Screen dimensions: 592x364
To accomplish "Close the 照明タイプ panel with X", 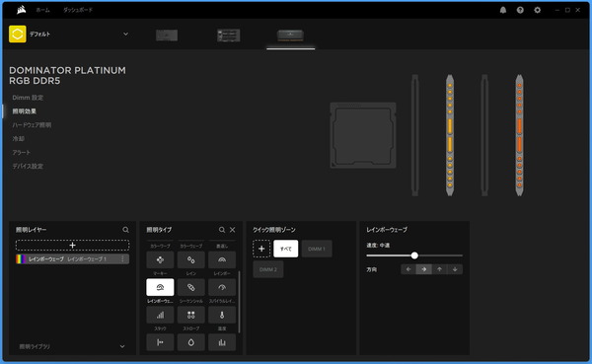I will pos(233,230).
